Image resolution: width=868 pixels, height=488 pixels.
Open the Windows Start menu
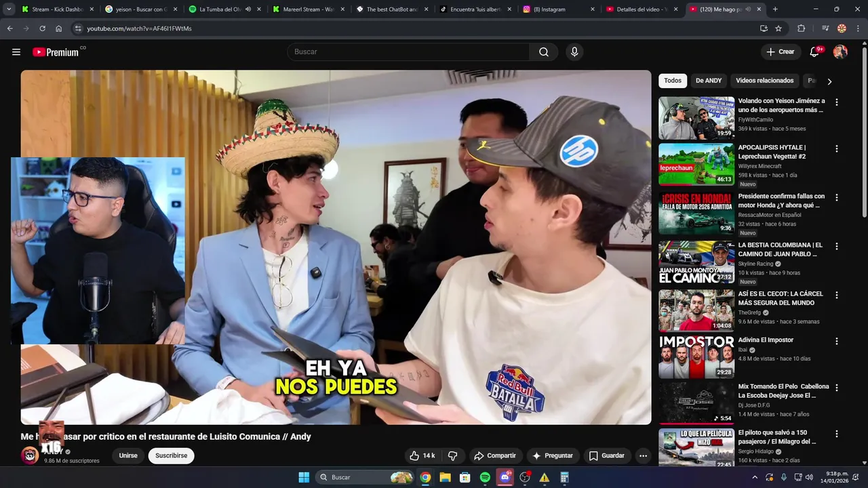304,477
